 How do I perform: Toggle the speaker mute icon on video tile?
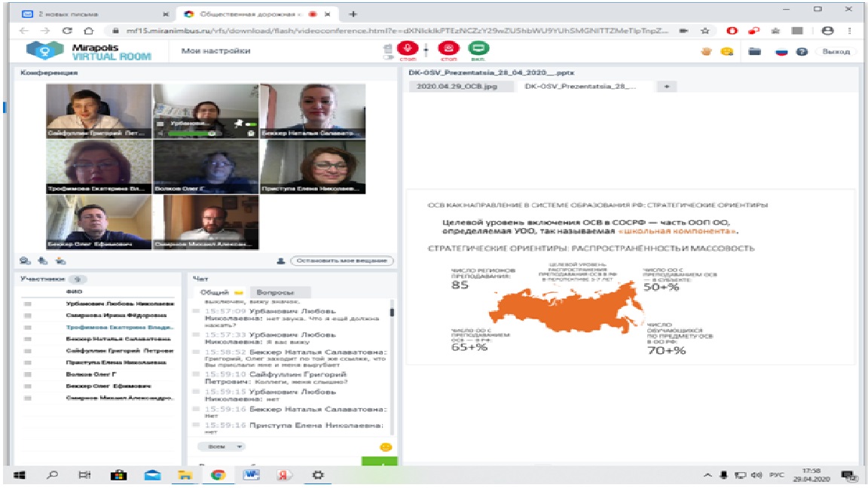coord(159,133)
